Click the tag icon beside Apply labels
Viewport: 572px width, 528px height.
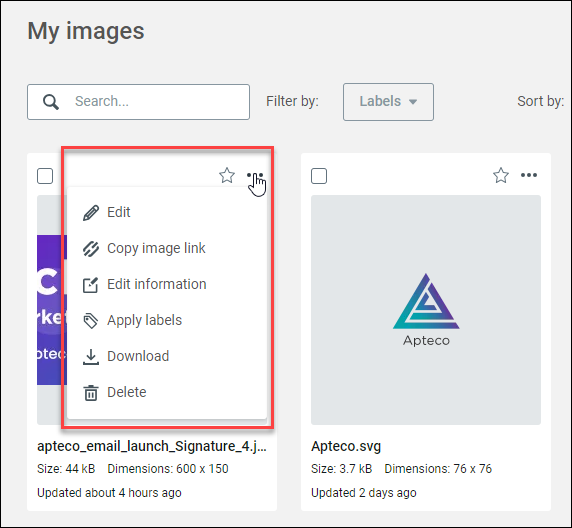coord(91,321)
